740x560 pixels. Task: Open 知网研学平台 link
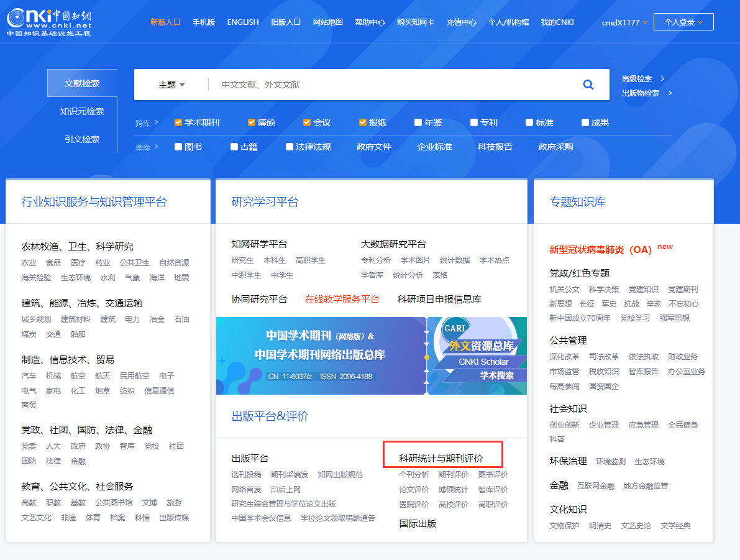point(259,244)
